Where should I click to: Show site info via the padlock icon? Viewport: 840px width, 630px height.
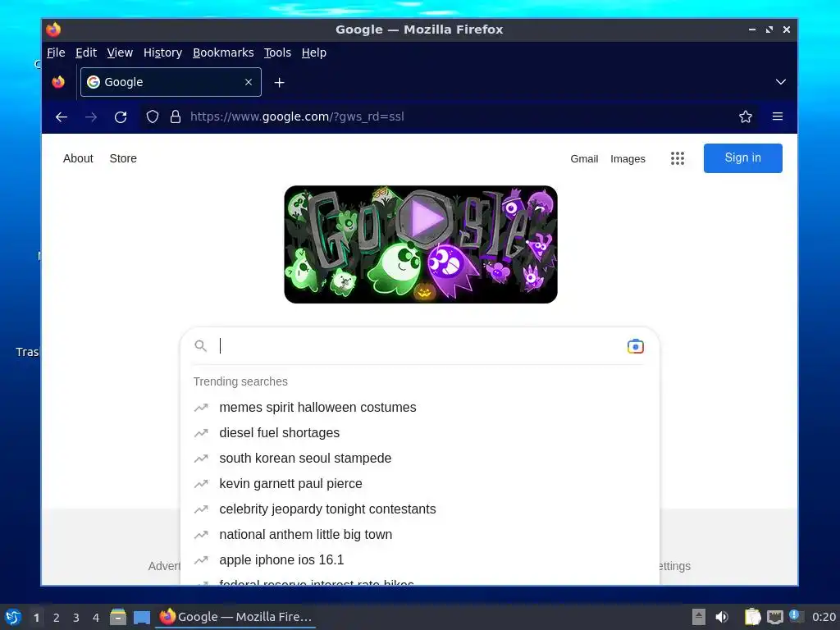[176, 116]
